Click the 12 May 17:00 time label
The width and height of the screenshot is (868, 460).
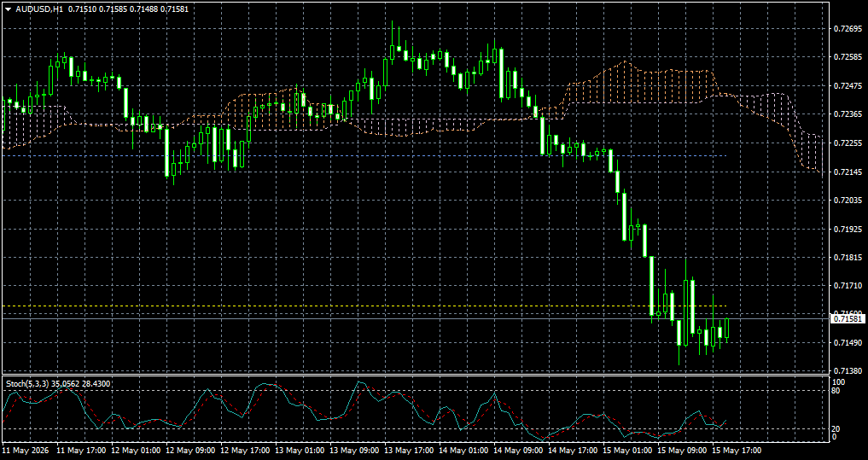(x=245, y=451)
